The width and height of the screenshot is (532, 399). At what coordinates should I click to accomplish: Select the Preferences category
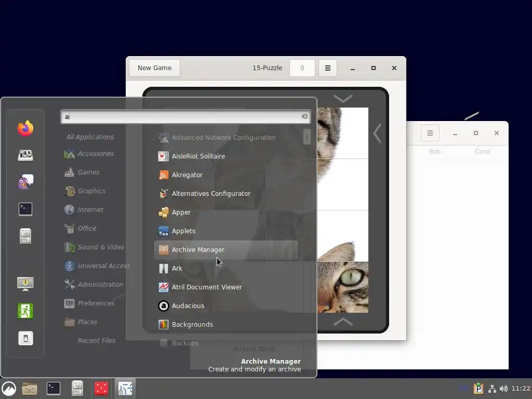[x=89, y=303]
